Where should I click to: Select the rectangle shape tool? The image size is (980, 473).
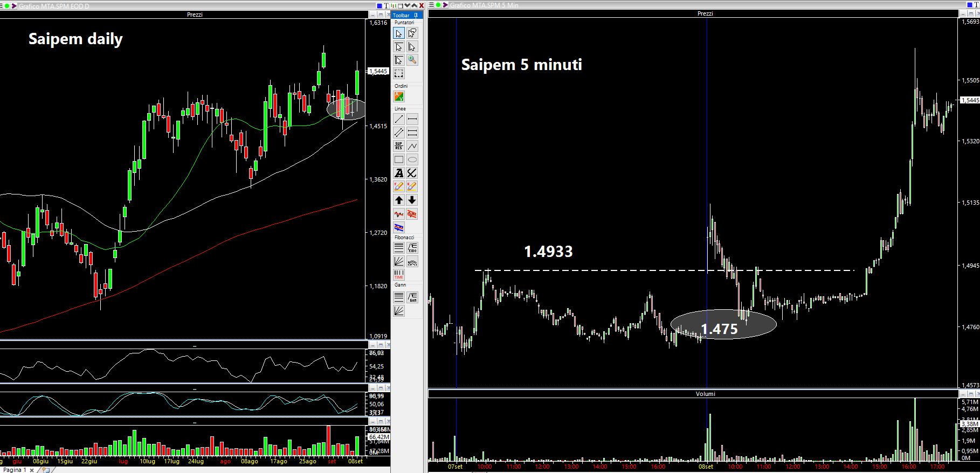click(x=399, y=159)
